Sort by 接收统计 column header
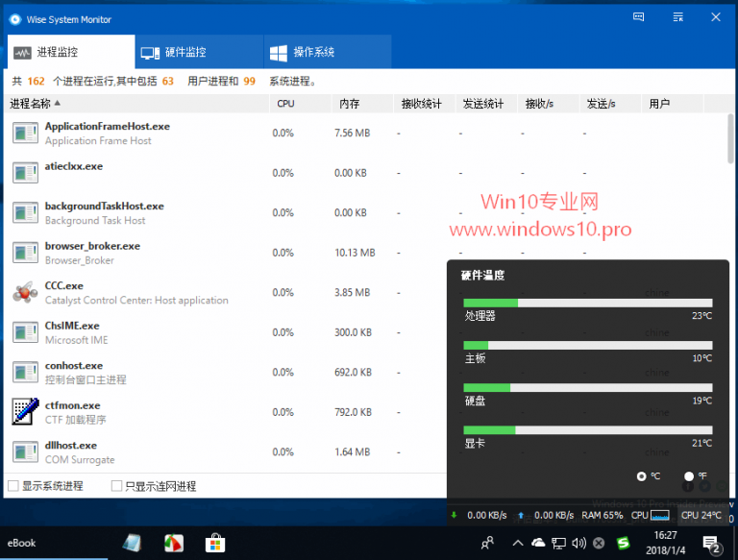 click(425, 104)
